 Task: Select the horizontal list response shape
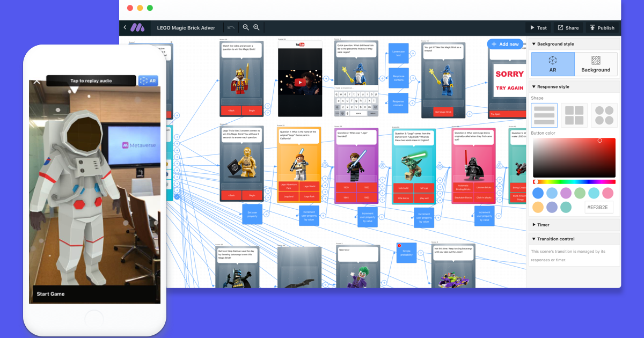(545, 115)
